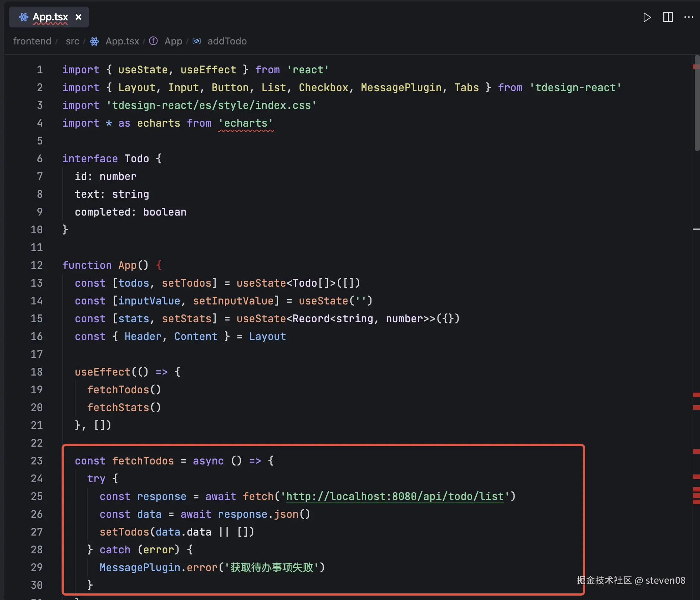Click 'Header' in the Layout destructuring
700x600 pixels.
coord(143,336)
